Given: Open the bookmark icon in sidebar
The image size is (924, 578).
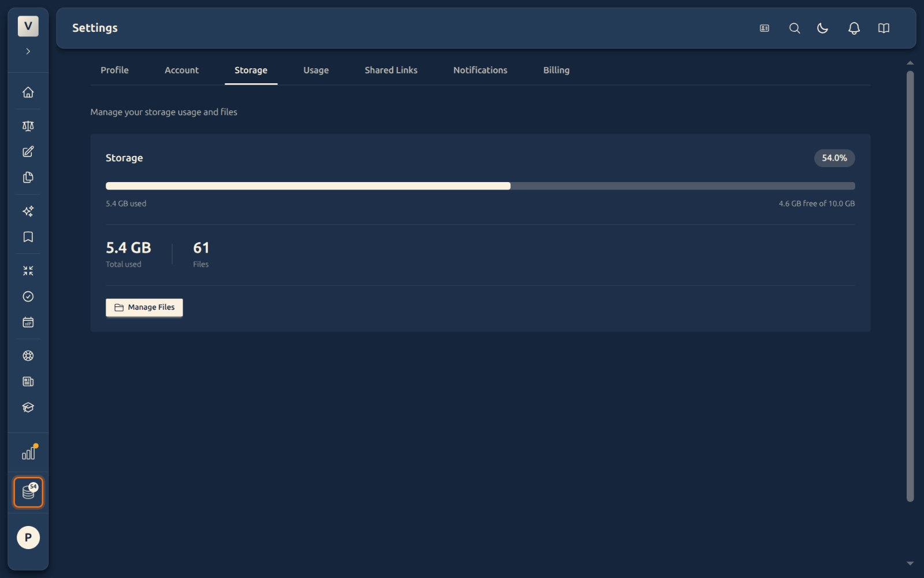Looking at the screenshot, I should 28,237.
